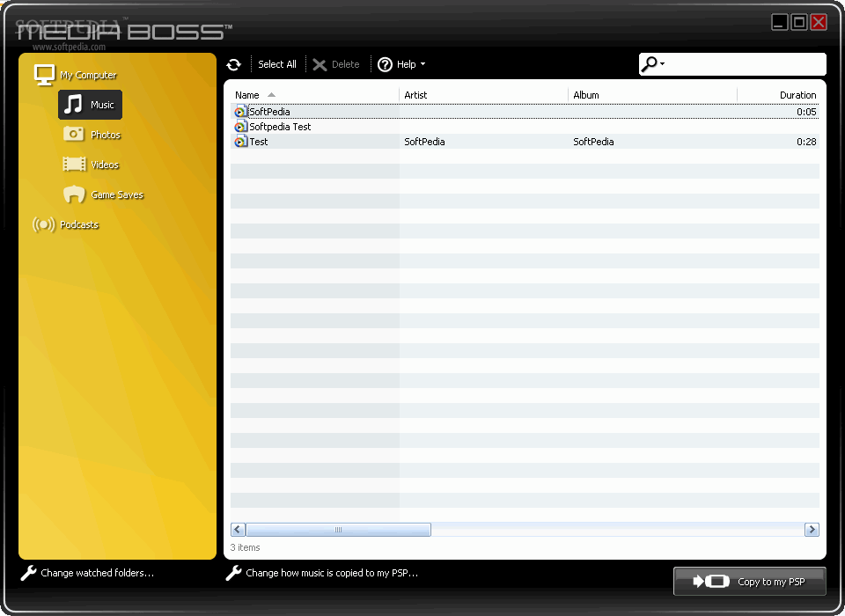Open the Help dropdown arrow

423,64
